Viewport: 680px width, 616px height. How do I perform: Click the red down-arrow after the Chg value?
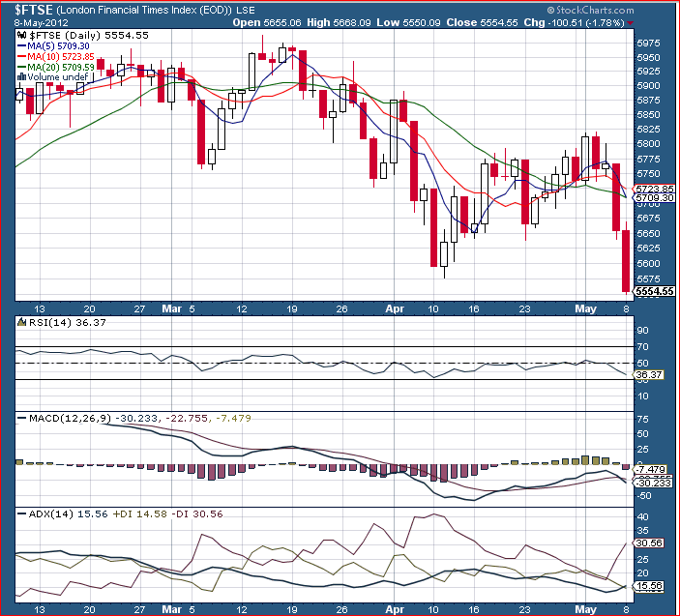point(630,22)
